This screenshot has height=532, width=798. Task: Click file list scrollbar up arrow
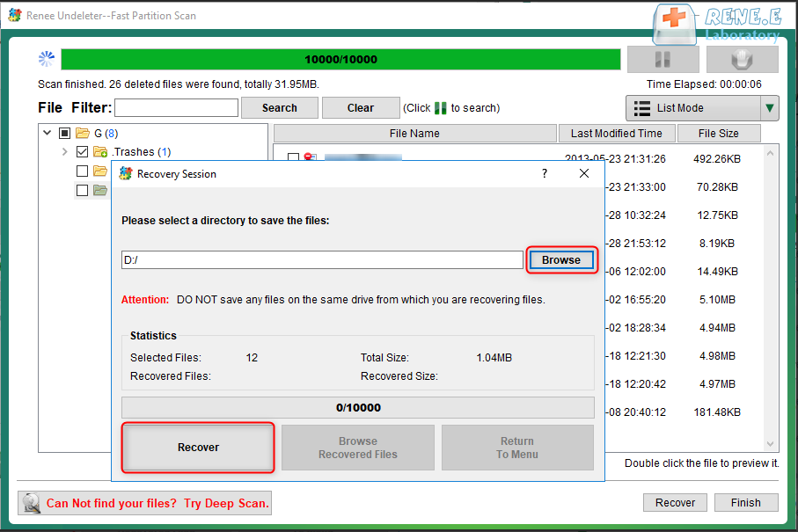coord(771,153)
